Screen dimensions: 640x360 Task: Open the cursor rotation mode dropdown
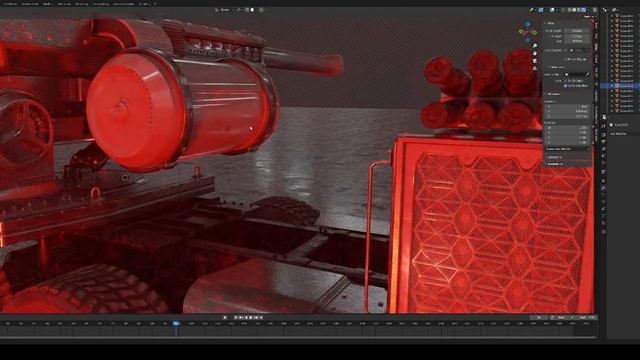[x=567, y=149]
